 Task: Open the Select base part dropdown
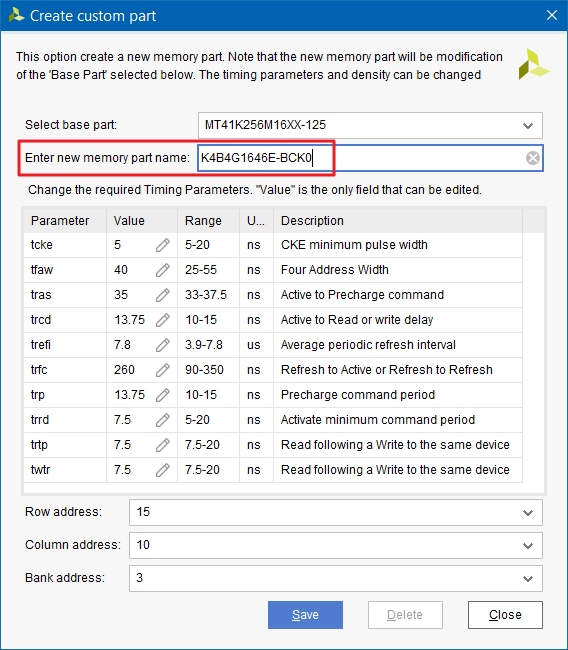coord(370,125)
